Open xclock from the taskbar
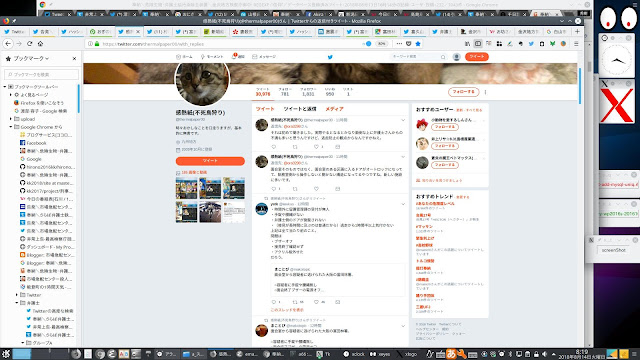The height and width of the screenshot is (360, 640). (x=354, y=354)
